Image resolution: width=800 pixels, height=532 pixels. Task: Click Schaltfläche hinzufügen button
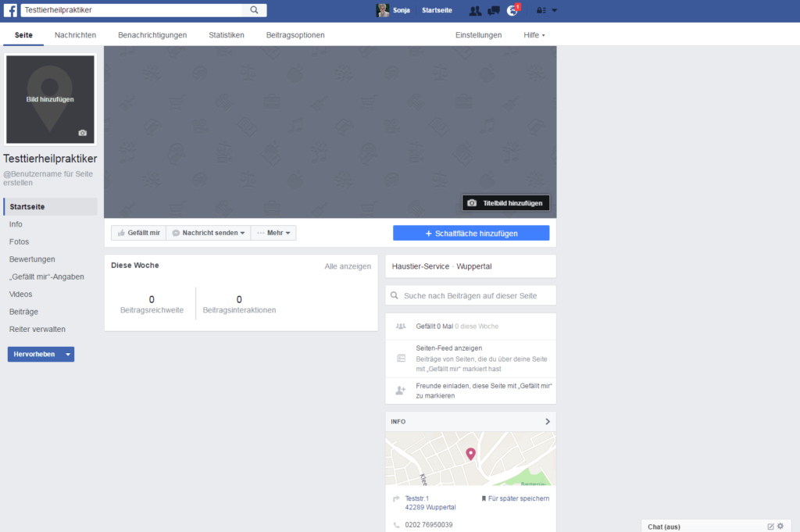tap(471, 233)
